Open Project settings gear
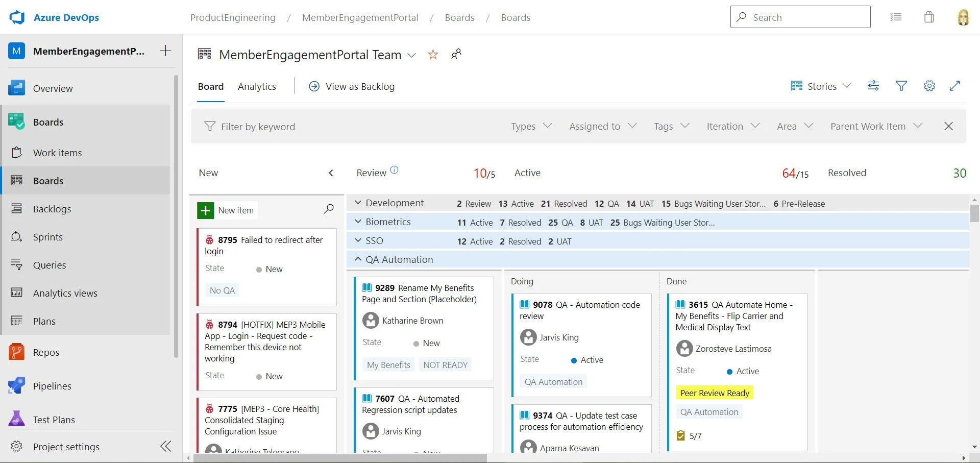 click(x=17, y=447)
